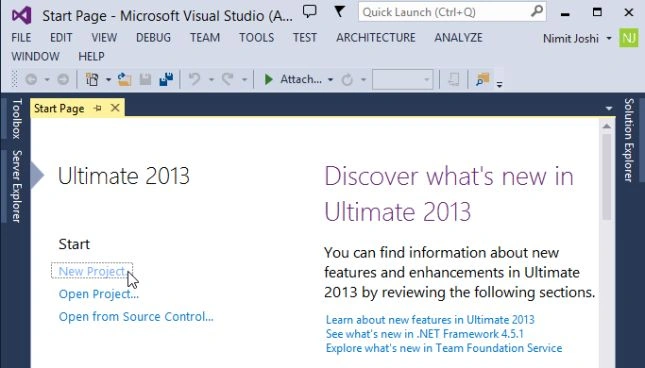Expand the Refresh dropdown arrow

pos(363,80)
